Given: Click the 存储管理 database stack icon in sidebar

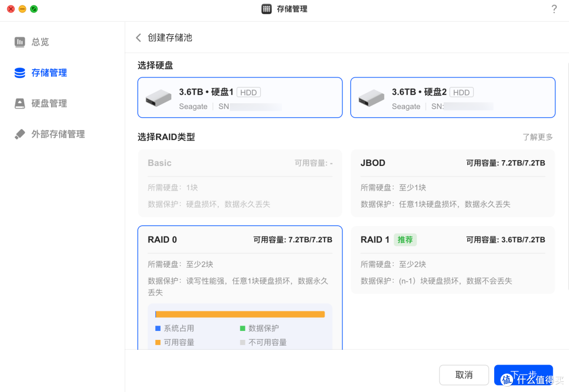Looking at the screenshot, I should [x=19, y=73].
